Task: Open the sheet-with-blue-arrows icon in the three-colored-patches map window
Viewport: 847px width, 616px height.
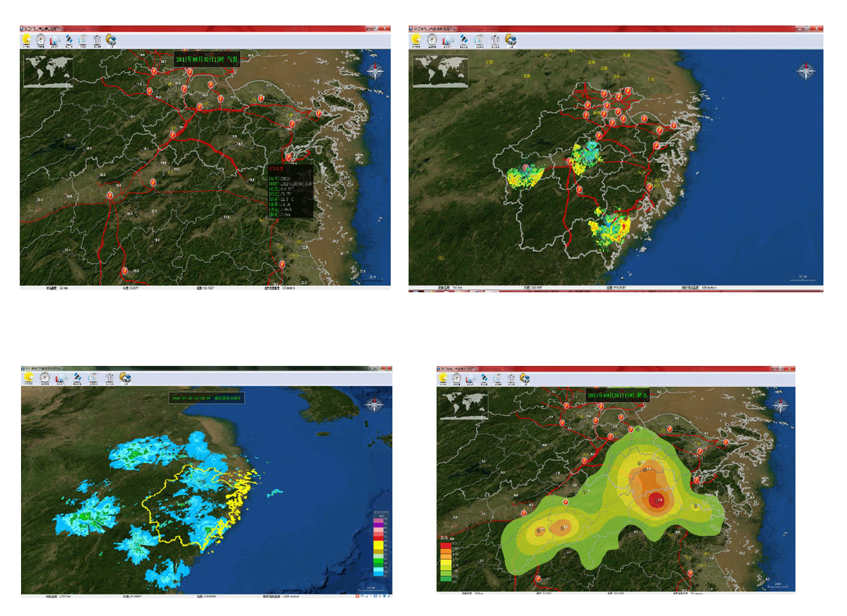Action: point(479,40)
